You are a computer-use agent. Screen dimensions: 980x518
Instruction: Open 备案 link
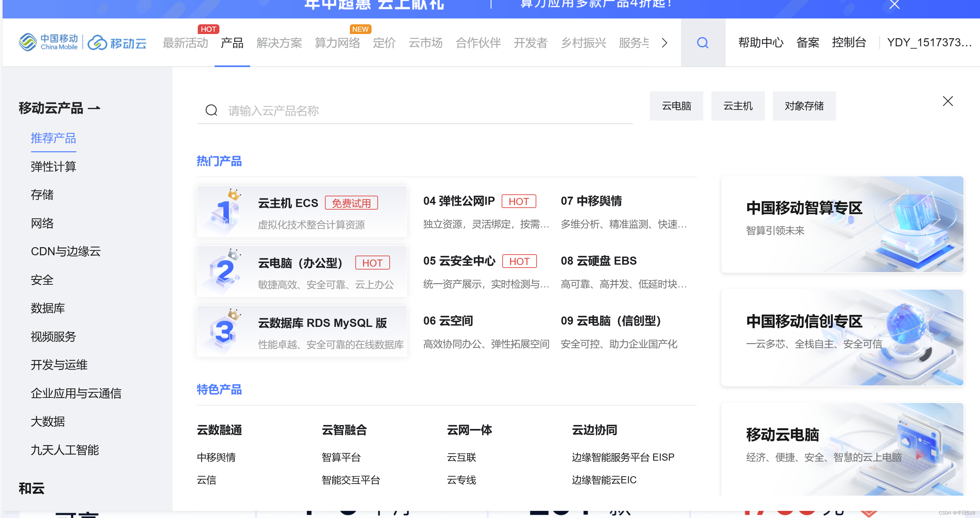pos(808,42)
